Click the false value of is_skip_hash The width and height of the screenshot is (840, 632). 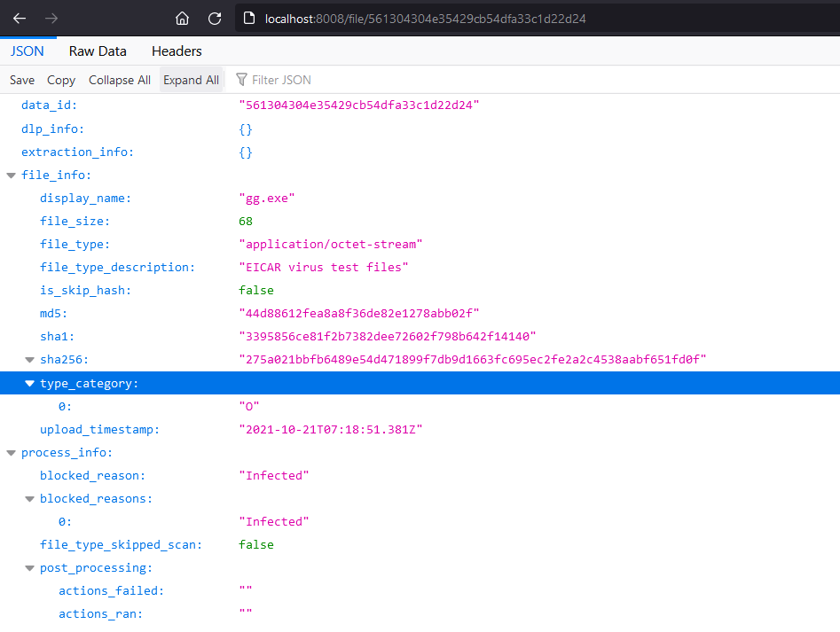click(256, 291)
